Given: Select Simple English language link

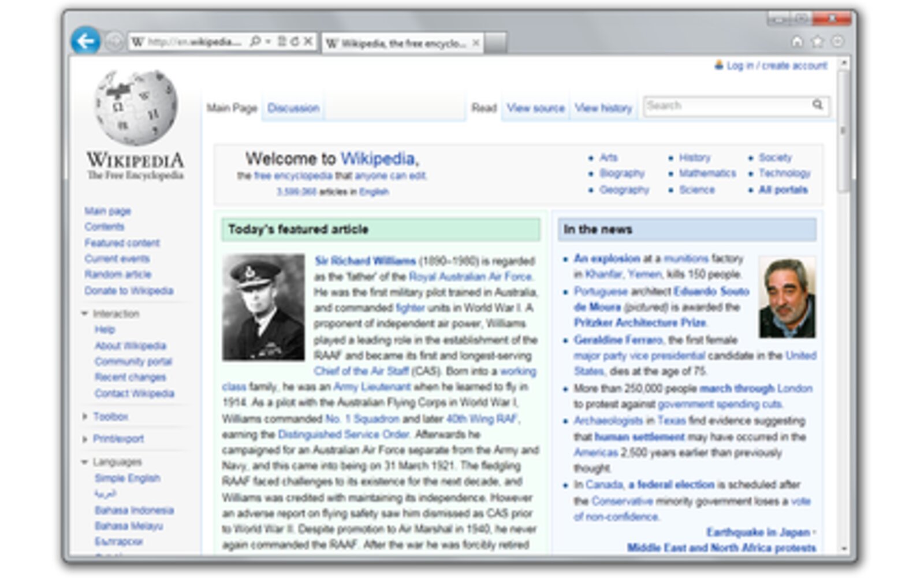Looking at the screenshot, I should coord(128,478).
